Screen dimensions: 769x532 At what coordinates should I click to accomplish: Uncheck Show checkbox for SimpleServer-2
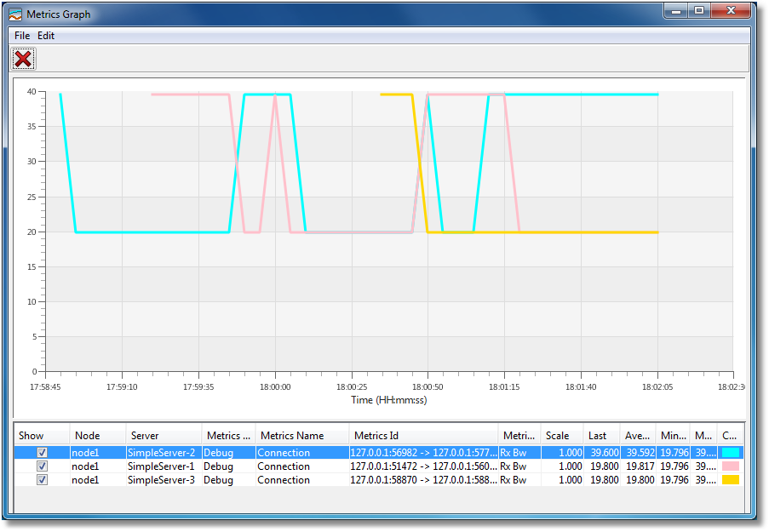coord(42,453)
